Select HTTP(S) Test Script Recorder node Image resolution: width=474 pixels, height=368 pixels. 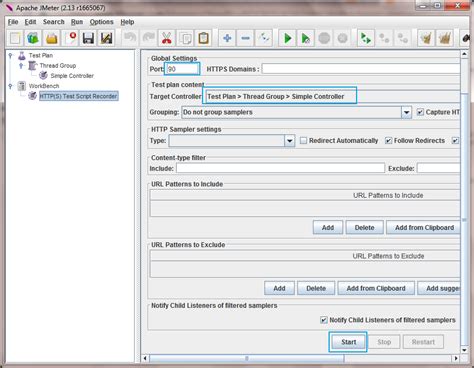pyautogui.click(x=78, y=96)
